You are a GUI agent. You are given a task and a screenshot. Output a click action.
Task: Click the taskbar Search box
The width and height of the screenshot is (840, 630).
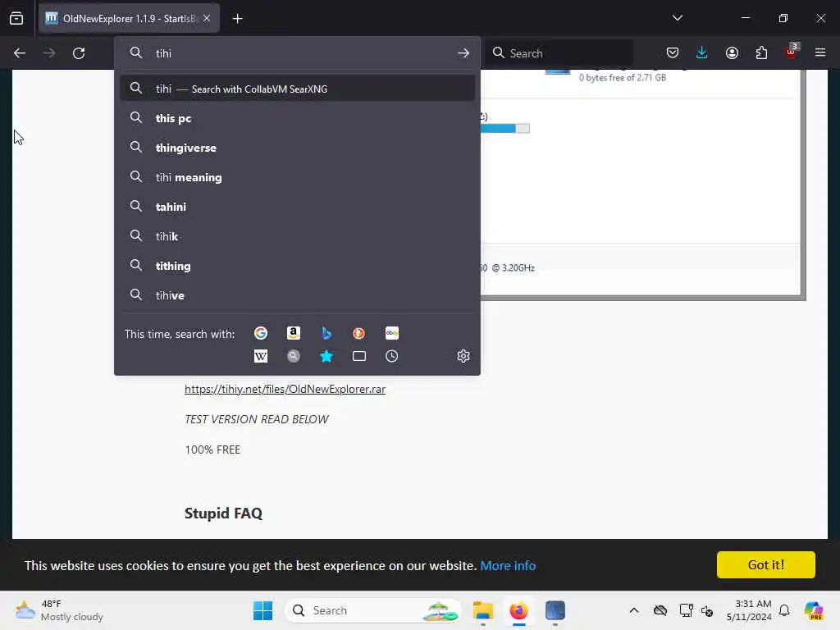373,610
